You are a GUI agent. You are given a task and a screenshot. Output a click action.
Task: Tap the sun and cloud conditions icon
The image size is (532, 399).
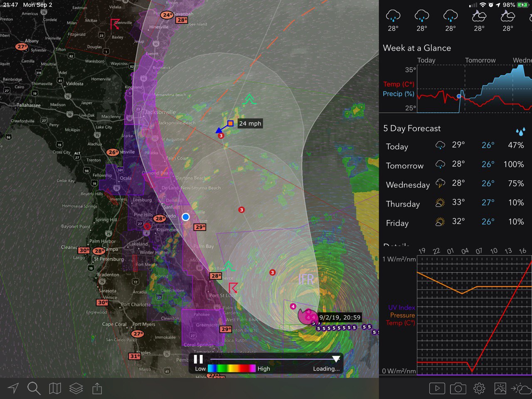tap(521, 388)
